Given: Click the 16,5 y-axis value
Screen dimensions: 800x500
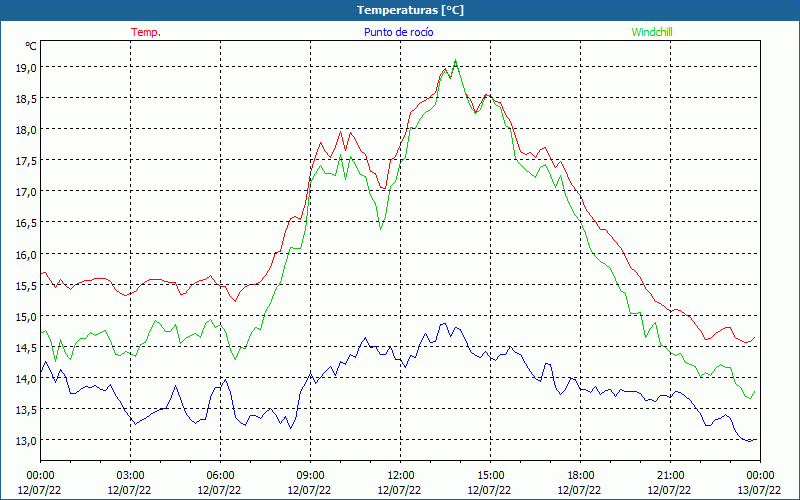Looking at the screenshot, I should (x=27, y=222).
